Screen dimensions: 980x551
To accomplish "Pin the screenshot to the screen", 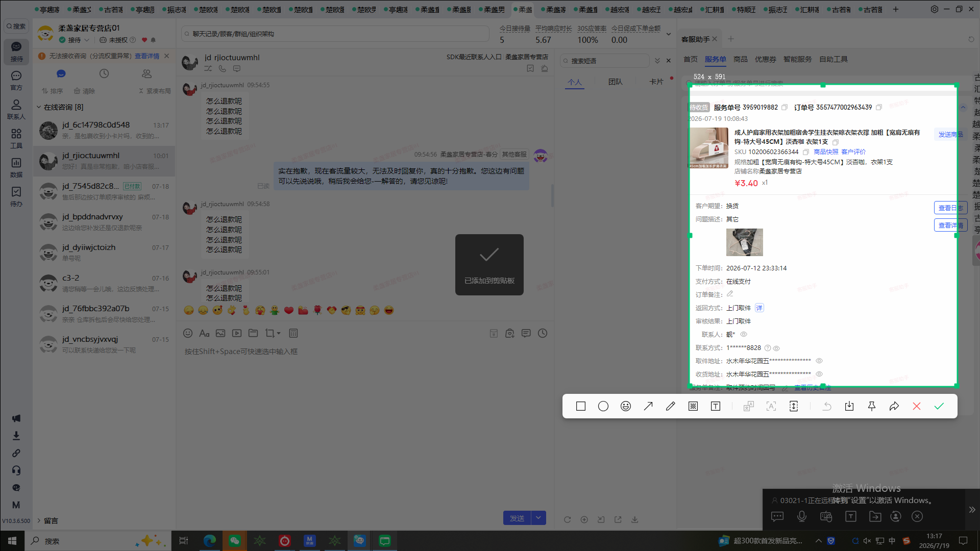I will point(872,406).
